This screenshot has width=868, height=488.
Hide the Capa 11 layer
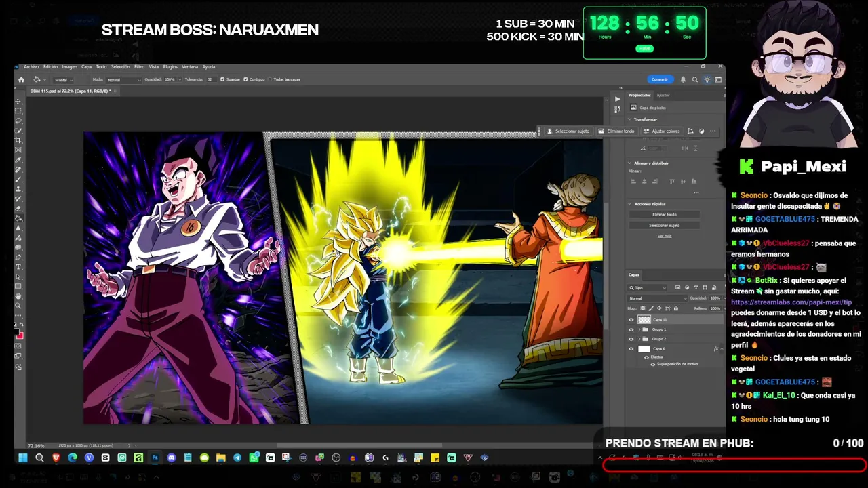pyautogui.click(x=631, y=320)
